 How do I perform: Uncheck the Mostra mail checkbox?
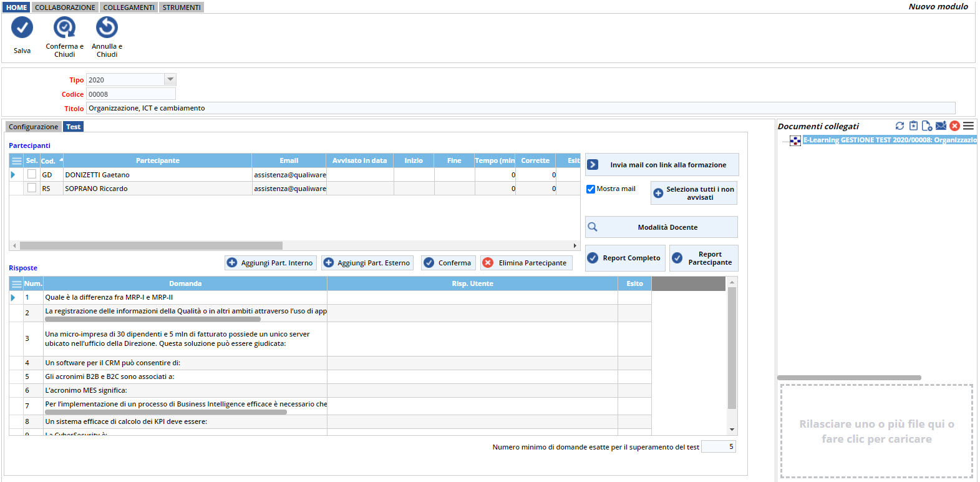[x=591, y=189]
